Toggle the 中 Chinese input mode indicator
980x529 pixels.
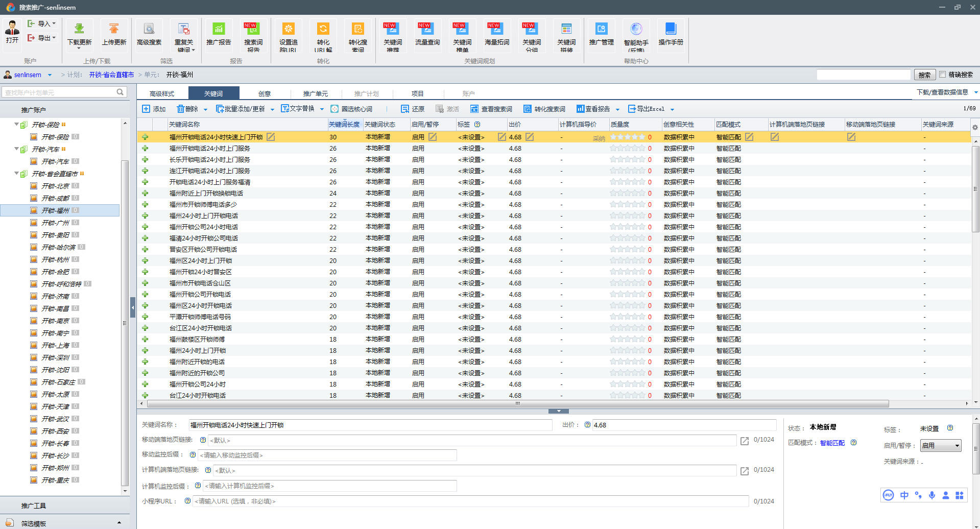[x=904, y=495]
